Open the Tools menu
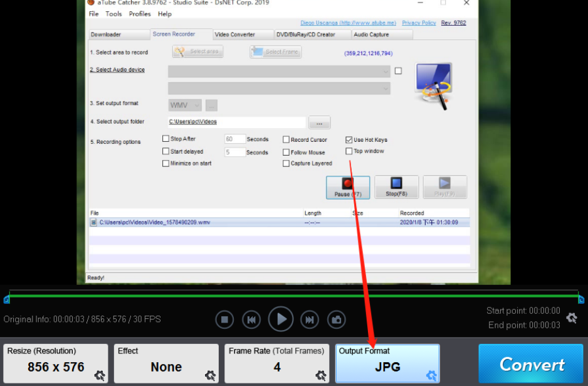 113,14
